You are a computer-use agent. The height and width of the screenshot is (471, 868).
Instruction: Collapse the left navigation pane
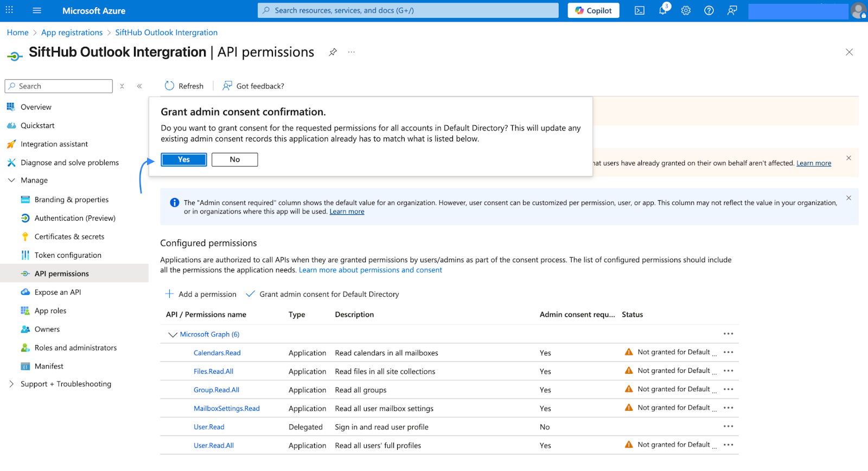(x=139, y=86)
